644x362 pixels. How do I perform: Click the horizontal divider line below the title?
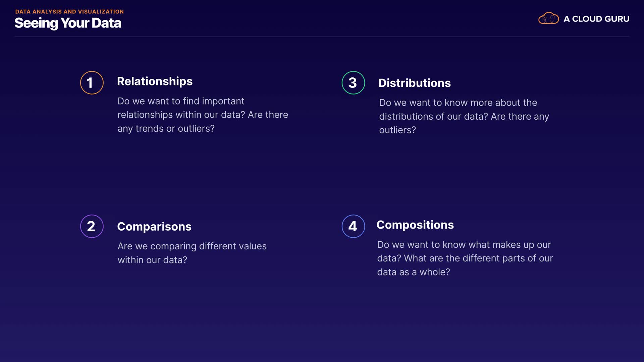pyautogui.click(x=322, y=36)
